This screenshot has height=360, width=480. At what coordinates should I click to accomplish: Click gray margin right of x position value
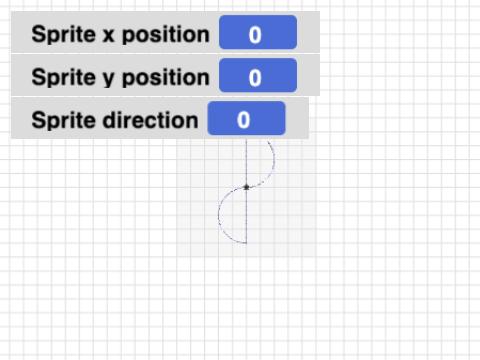[308, 32]
